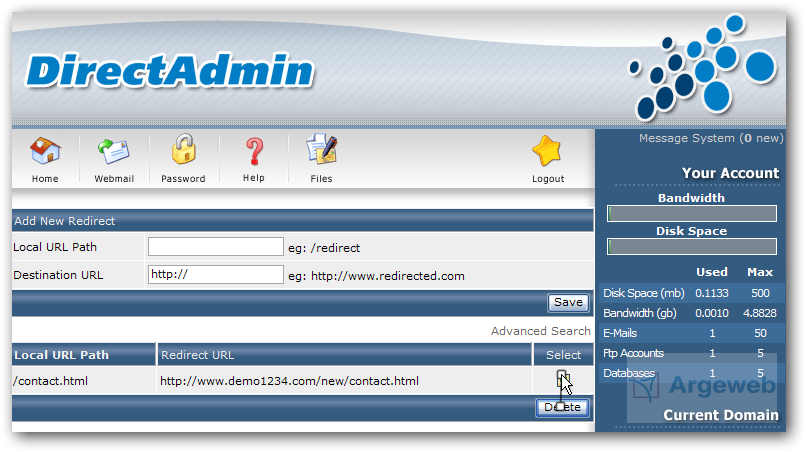
Task: Click the 4.8828 bandwidth max value
Action: click(760, 313)
